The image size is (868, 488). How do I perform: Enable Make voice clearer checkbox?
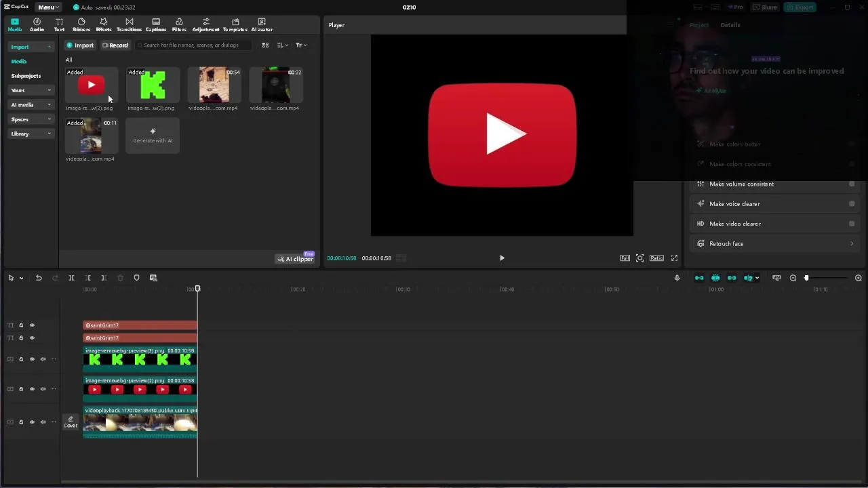852,203
